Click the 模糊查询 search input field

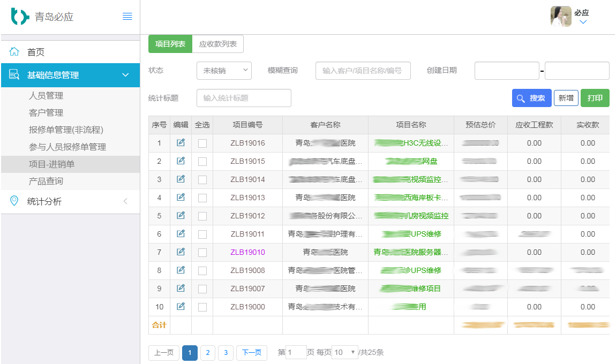coord(363,71)
